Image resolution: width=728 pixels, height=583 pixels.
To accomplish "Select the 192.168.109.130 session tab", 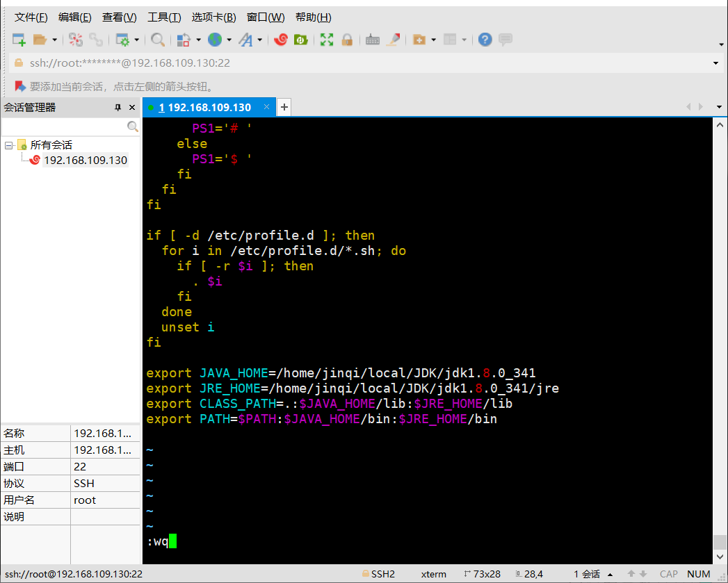I will (209, 107).
